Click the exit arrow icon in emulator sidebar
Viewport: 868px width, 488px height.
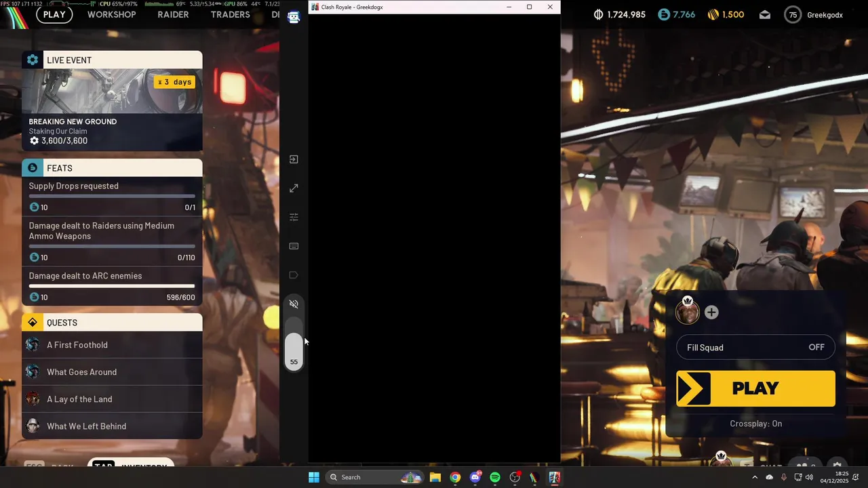(294, 159)
